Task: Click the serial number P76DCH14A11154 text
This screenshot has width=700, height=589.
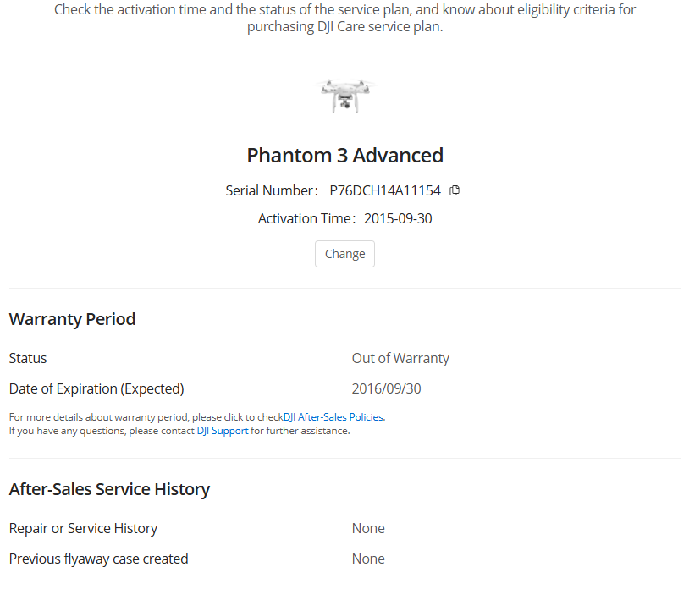Action: click(x=385, y=190)
